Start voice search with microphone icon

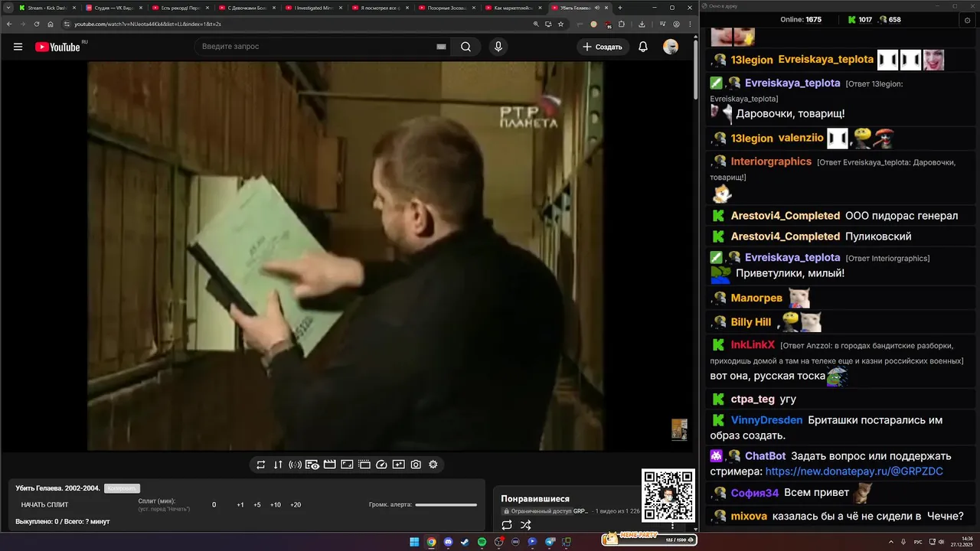pos(498,47)
